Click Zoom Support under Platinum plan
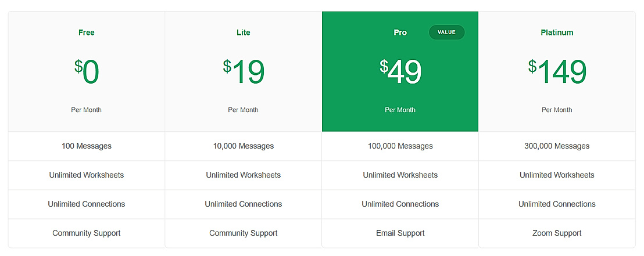This screenshot has height=256, width=644. pyautogui.click(x=557, y=233)
